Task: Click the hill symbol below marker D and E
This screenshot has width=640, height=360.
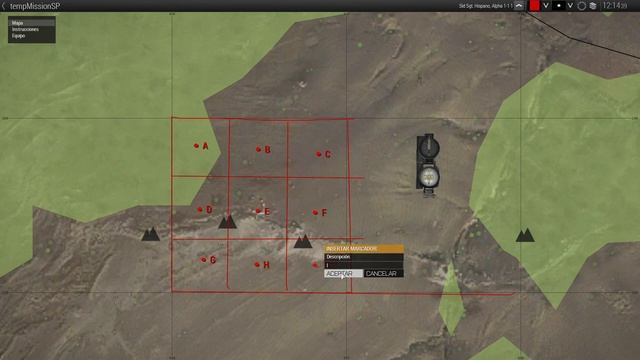Action: click(x=227, y=222)
